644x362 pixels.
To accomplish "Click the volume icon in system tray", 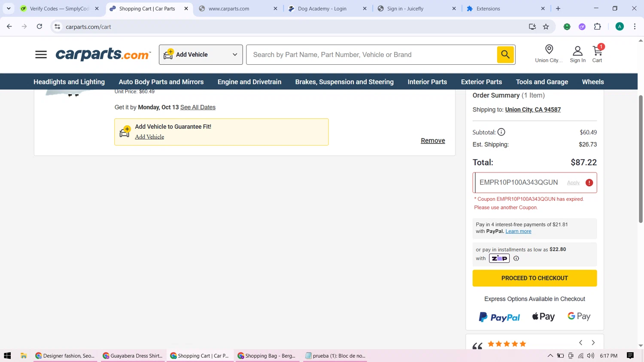I will (x=591, y=356).
